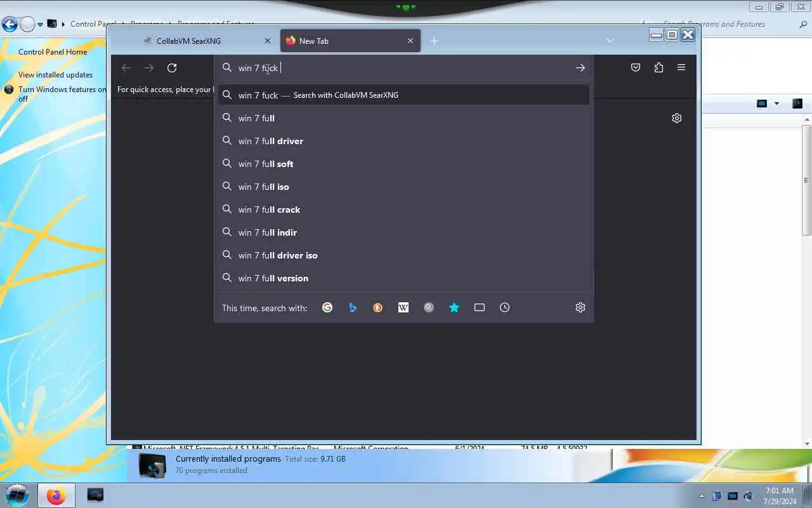Image resolution: width=812 pixels, height=508 pixels.
Task: Open recent pages dropdown in Control Panel
Action: click(40, 25)
